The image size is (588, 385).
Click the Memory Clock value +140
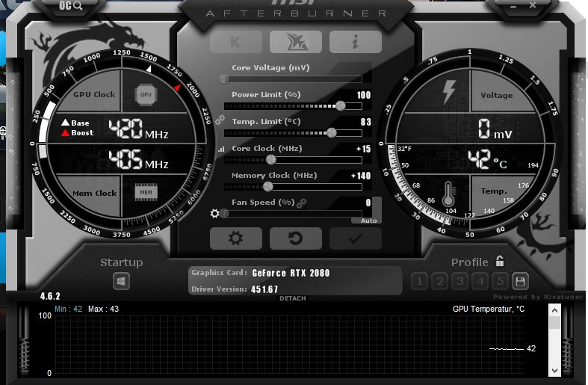click(x=361, y=176)
